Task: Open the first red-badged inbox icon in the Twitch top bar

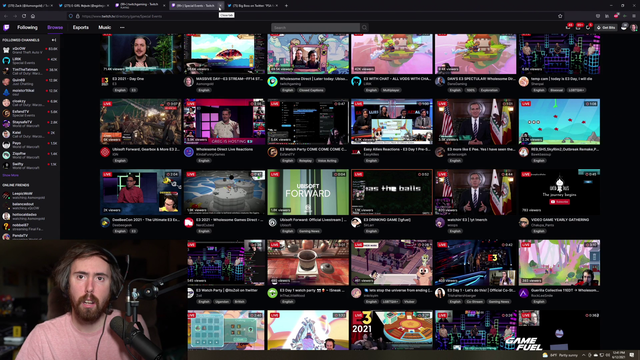Action: pos(568,27)
